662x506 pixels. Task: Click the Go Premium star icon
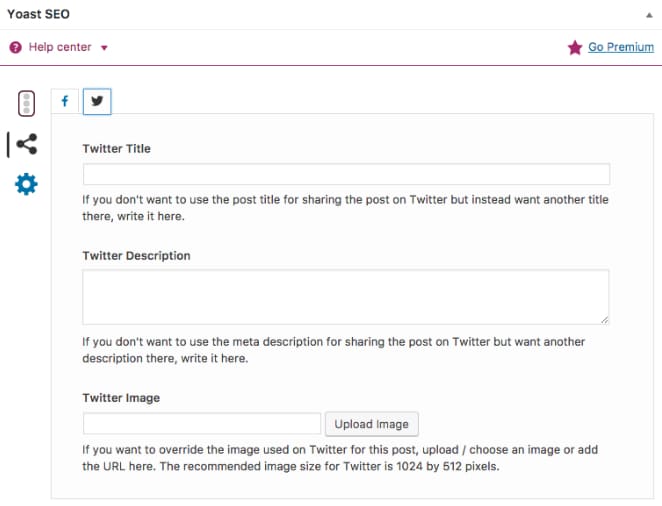click(574, 47)
